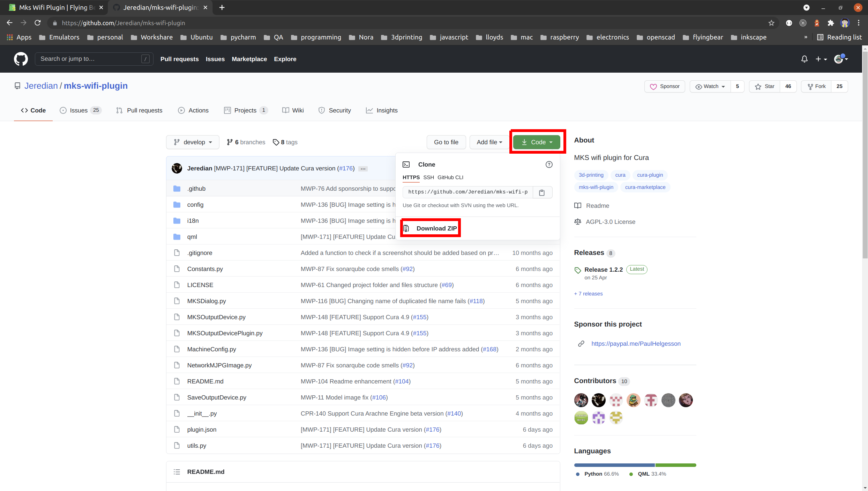Click the SSH clone option toggle
The width and height of the screenshot is (868, 491).
click(x=429, y=177)
